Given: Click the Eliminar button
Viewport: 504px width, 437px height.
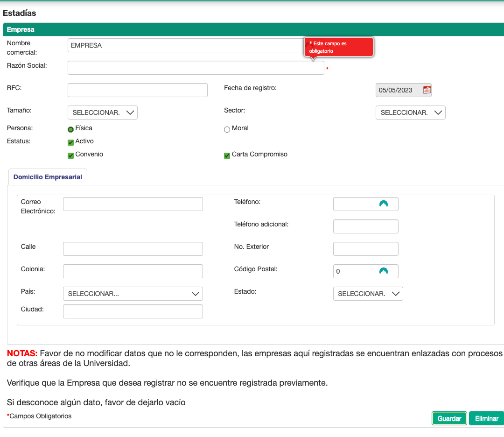Looking at the screenshot, I should point(486,418).
